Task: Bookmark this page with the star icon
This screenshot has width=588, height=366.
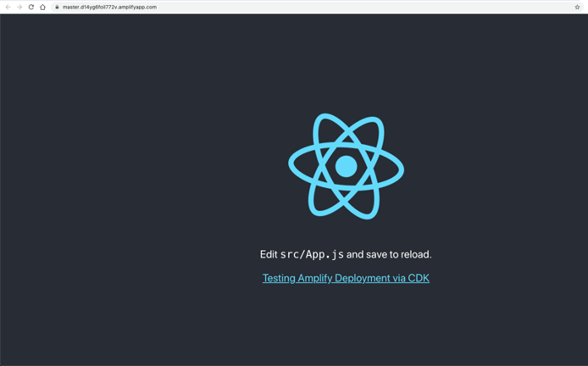Action: 577,7
